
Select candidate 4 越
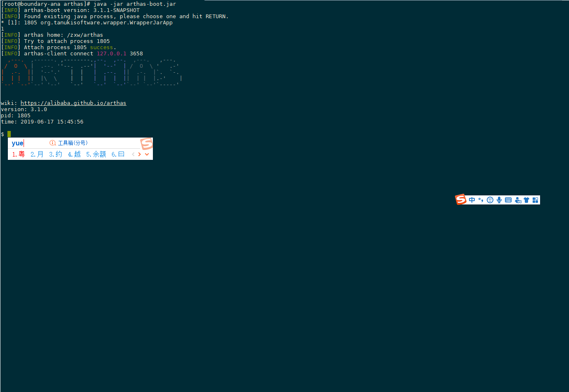(x=74, y=154)
